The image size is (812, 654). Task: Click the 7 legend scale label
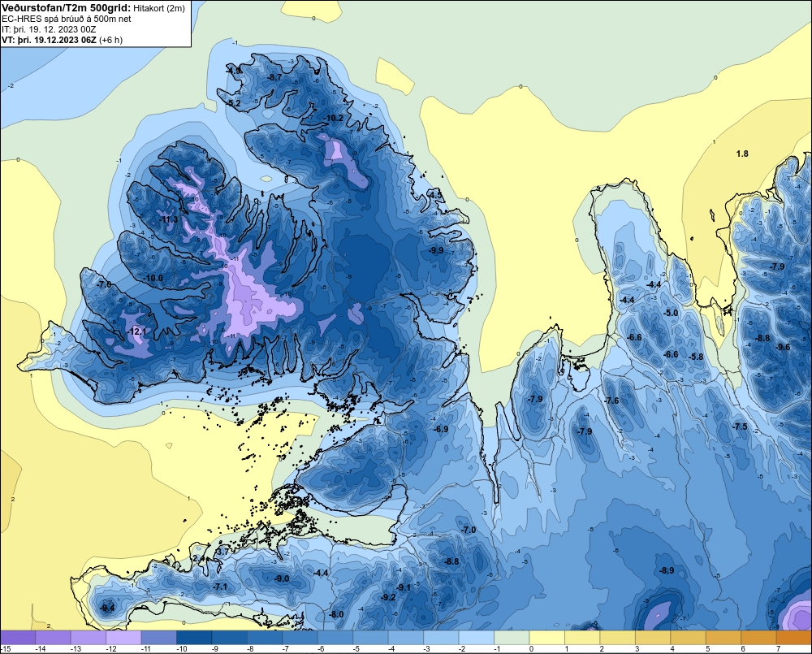click(x=778, y=649)
